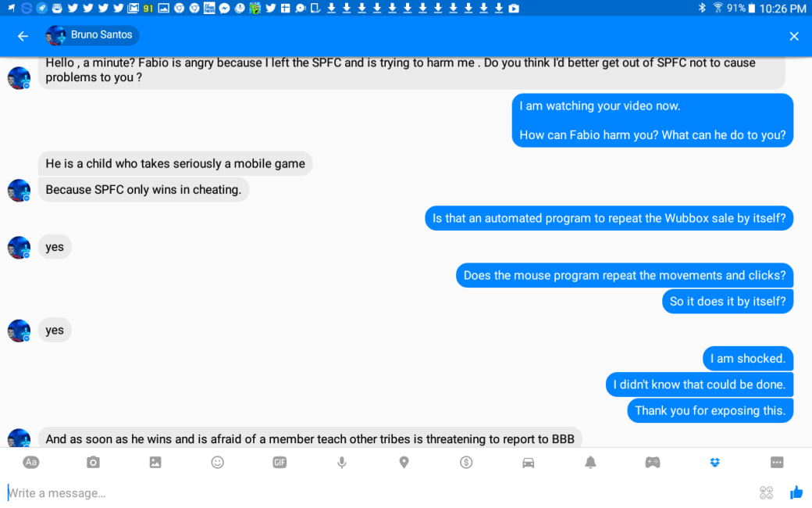Open the extensions grid beside the like button

[766, 492]
